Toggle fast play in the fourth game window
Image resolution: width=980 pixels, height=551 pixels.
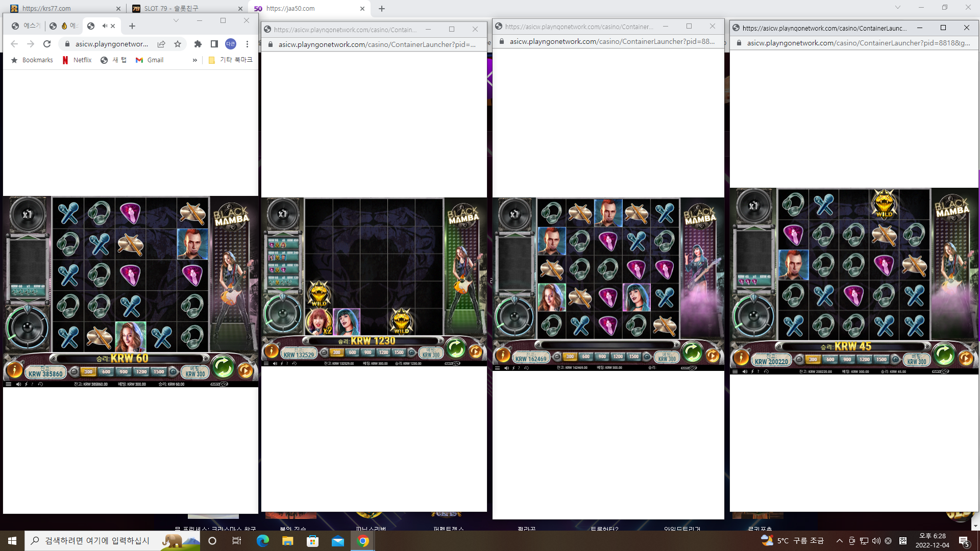point(752,371)
